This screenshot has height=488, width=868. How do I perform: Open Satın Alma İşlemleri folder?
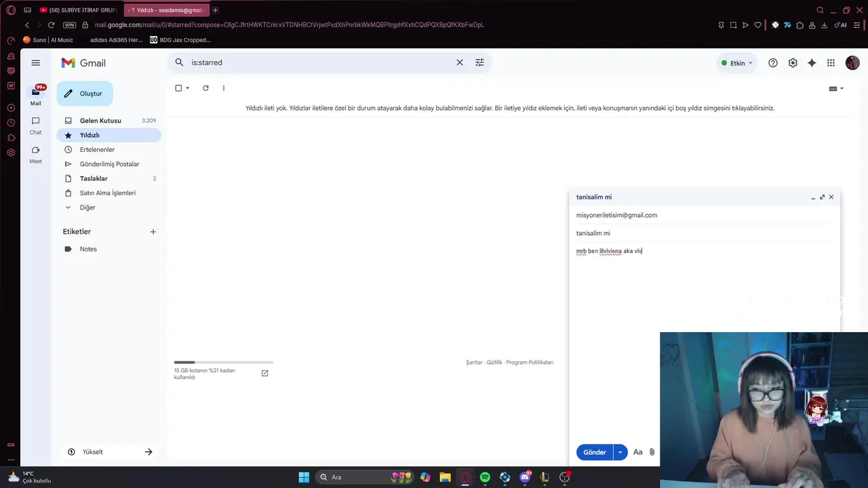pos(108,193)
